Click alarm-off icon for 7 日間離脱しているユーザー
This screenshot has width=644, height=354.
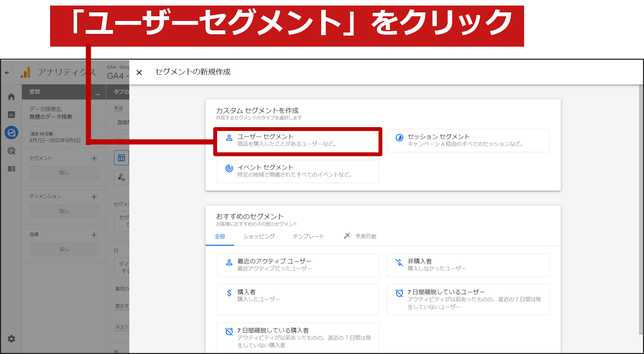click(399, 293)
